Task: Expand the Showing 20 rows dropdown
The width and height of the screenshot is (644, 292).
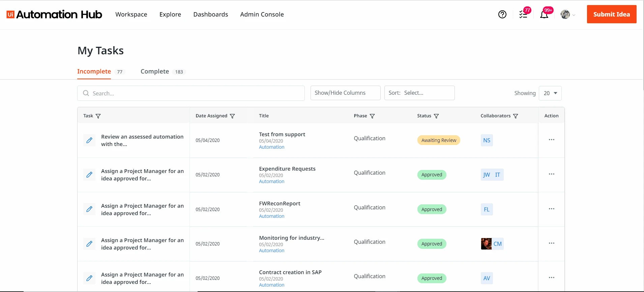Action: 550,93
